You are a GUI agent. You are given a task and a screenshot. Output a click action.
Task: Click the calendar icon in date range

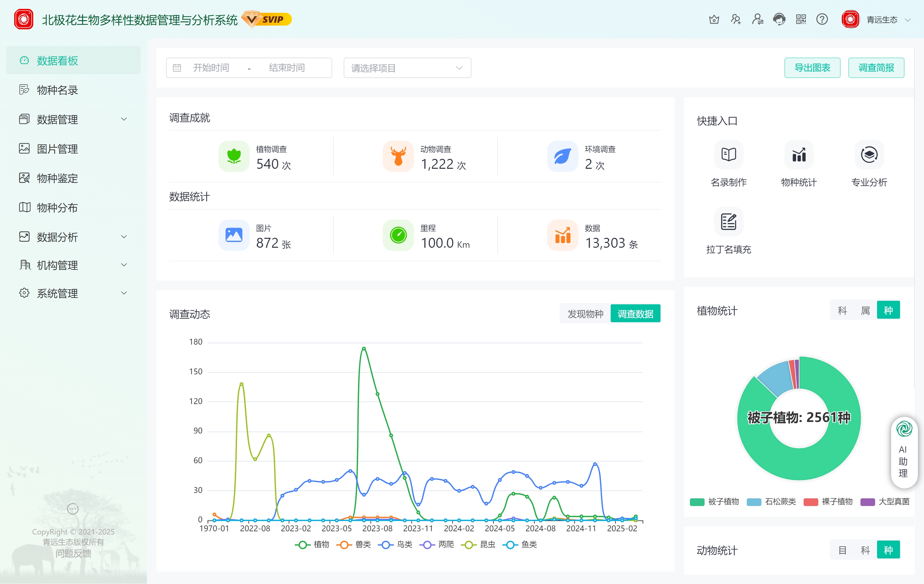[177, 68]
